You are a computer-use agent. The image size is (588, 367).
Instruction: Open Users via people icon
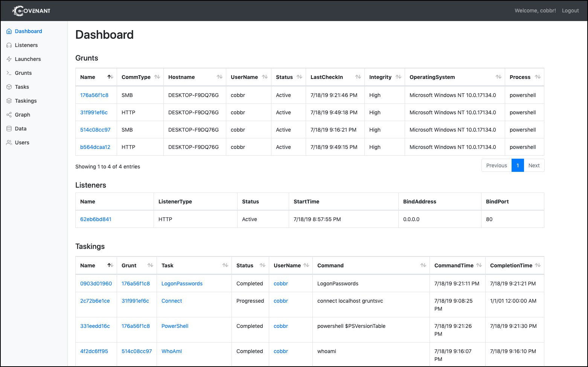pos(9,143)
